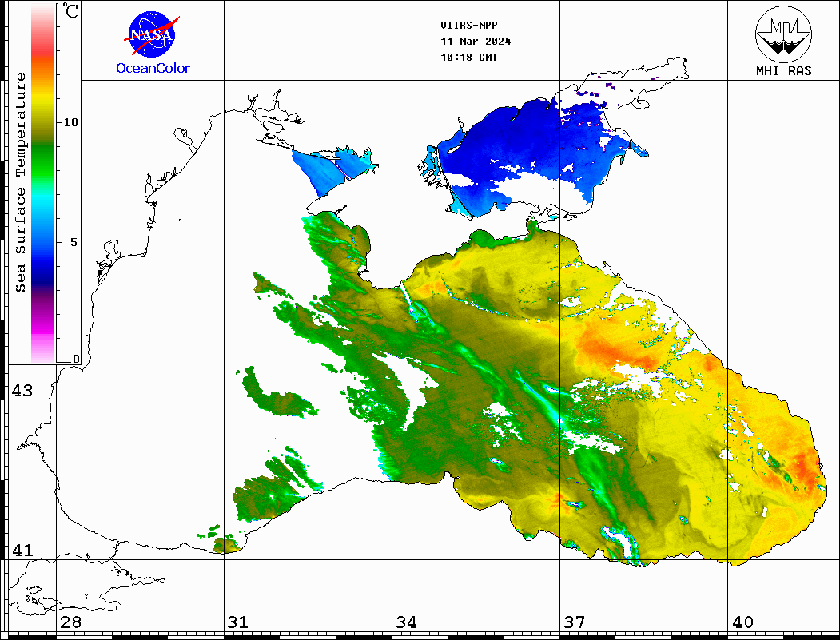
Task: Select the OceanColor blue text
Action: (153, 68)
